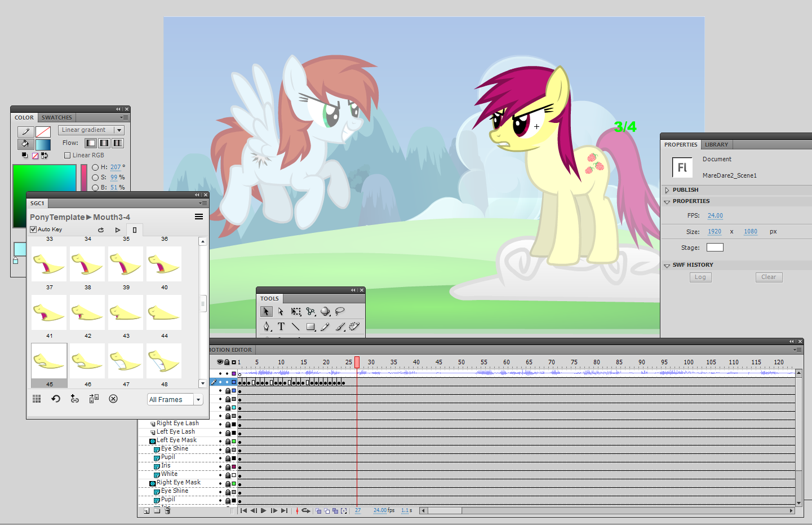Select the Subselection tool
Screen dimensions: 812x525
281,311
